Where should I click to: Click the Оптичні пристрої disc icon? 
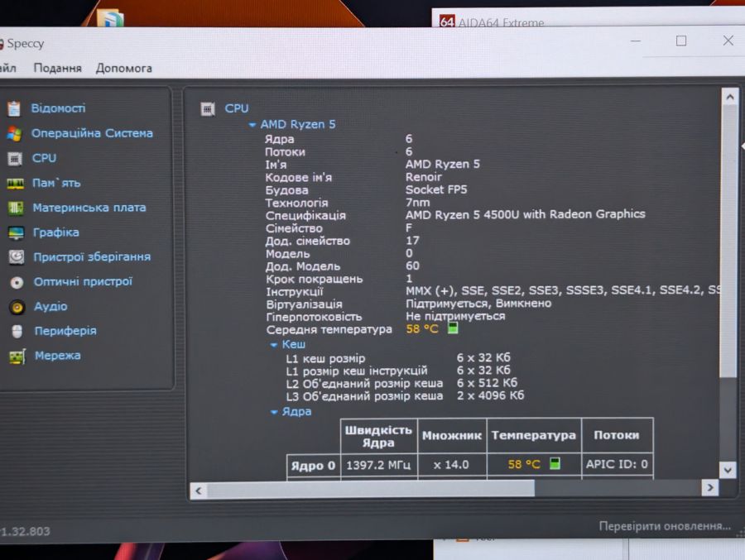[x=17, y=283]
